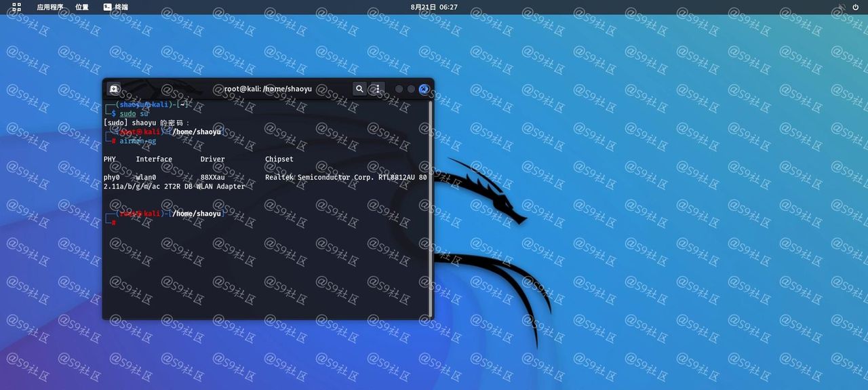Click the 'Chipset' column header
The height and width of the screenshot is (390, 868).
coord(279,159)
